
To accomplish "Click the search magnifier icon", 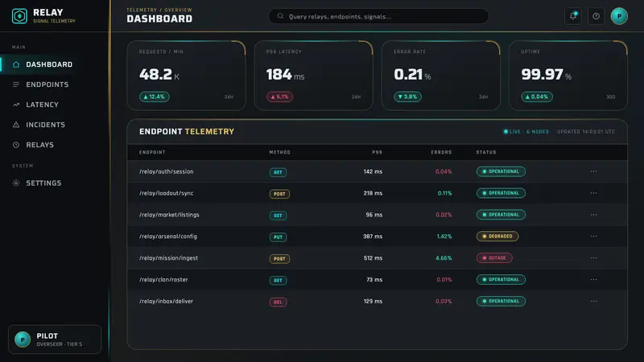I will [x=280, y=16].
